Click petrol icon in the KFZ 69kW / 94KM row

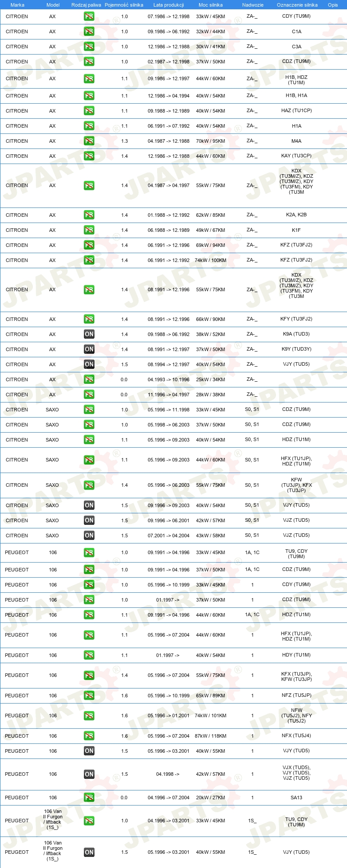(89, 245)
